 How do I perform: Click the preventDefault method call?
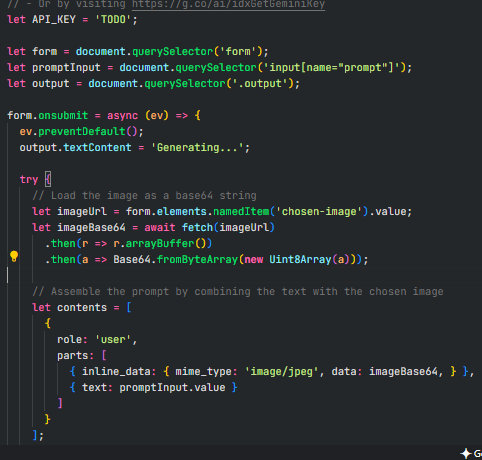82,131
